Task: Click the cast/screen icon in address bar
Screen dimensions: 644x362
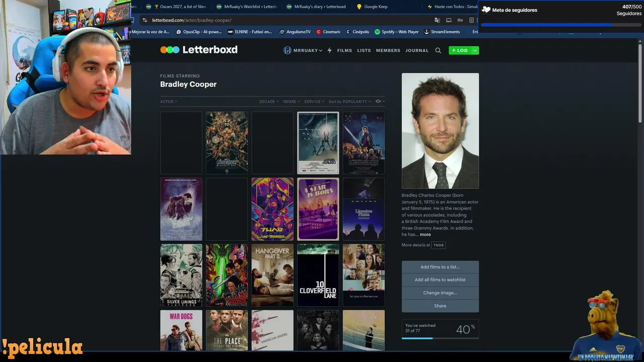Action: click(449, 20)
